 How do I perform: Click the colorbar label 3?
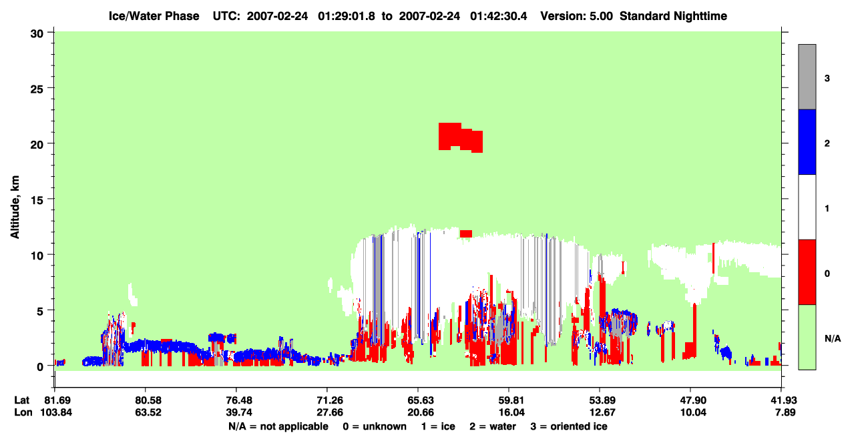pyautogui.click(x=827, y=78)
